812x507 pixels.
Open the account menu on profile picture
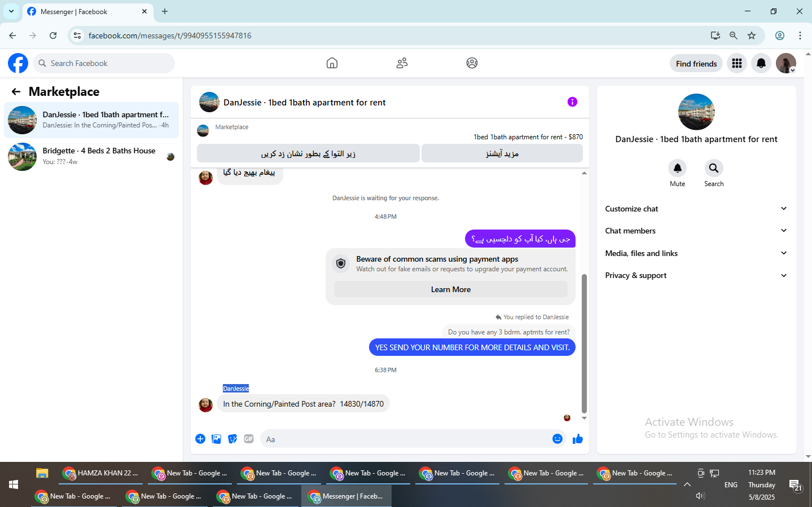pos(786,63)
